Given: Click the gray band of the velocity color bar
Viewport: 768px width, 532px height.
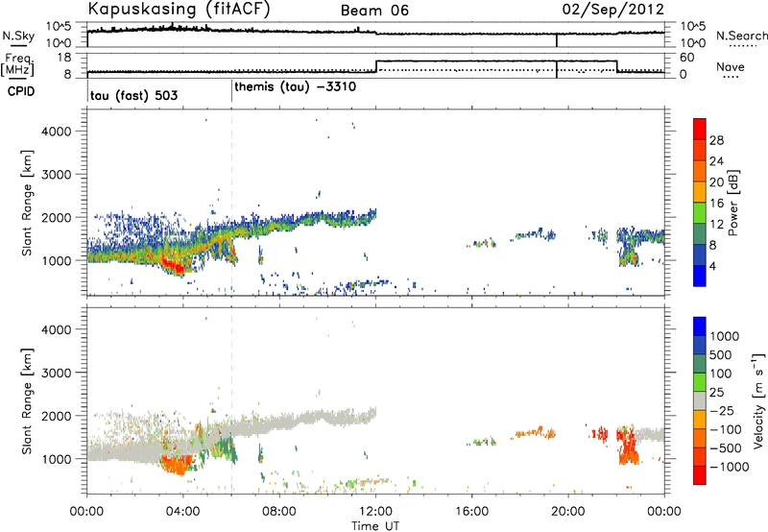Looking at the screenshot, I should pyautogui.click(x=700, y=401).
